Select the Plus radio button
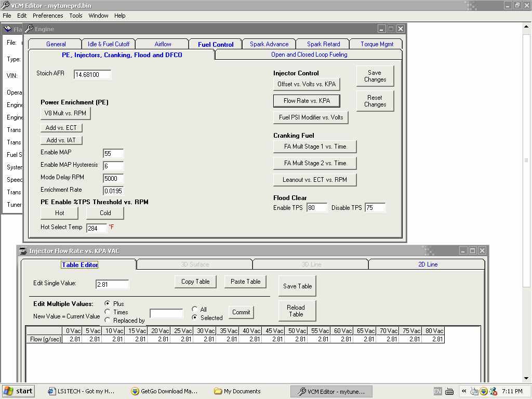 point(108,303)
